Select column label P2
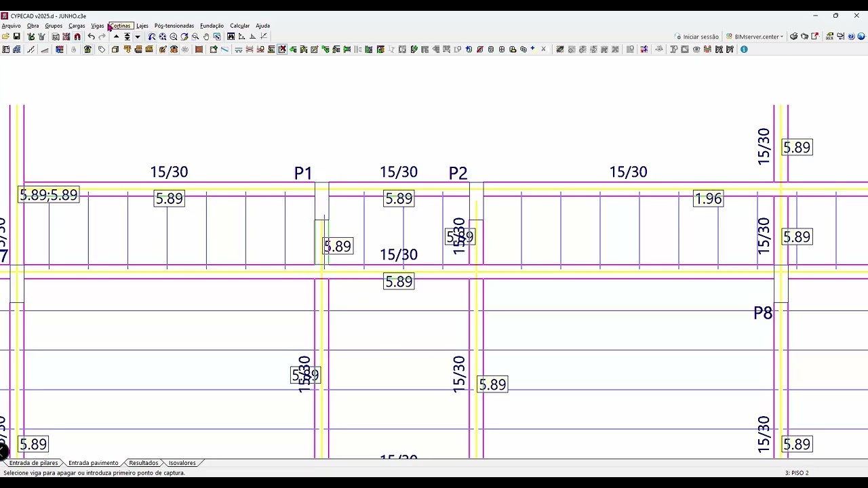Image resolution: width=868 pixels, height=488 pixels. pos(458,174)
